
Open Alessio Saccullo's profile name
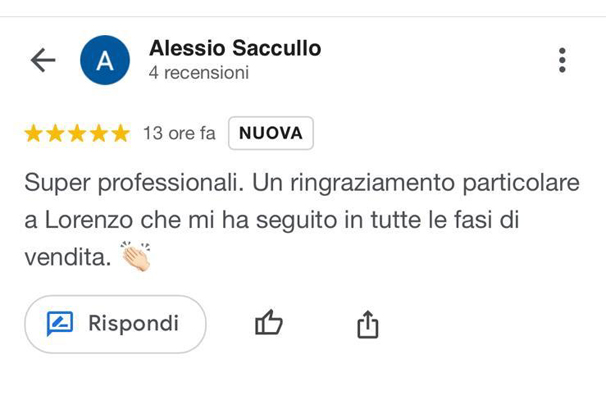pyautogui.click(x=234, y=48)
